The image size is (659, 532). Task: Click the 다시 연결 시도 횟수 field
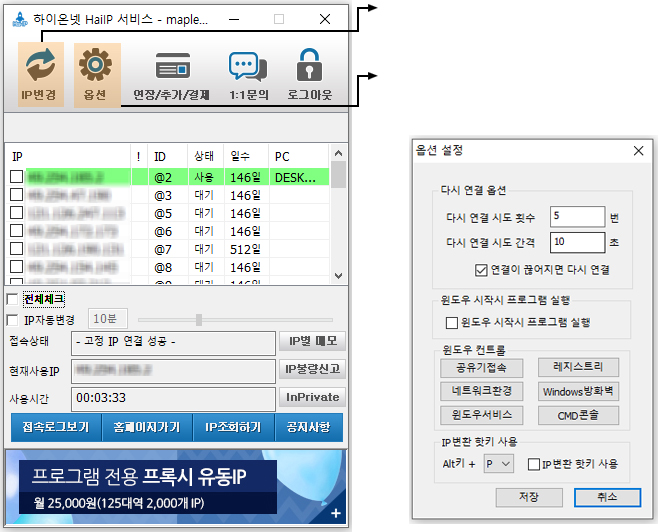[577, 216]
